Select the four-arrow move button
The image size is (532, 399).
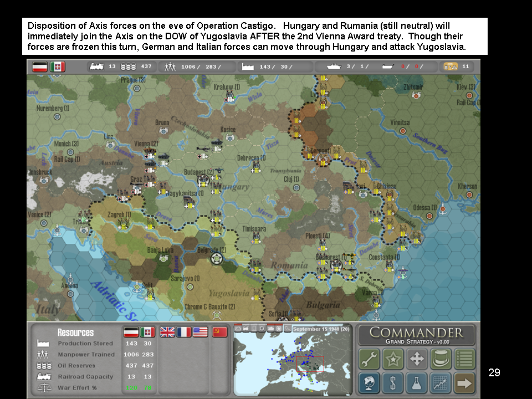coord(417,359)
